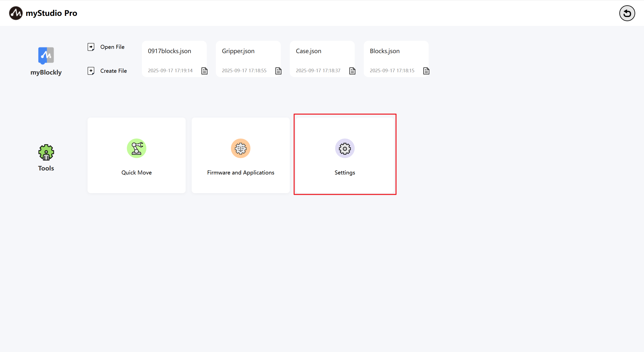Click the Create File plus icon

91,71
